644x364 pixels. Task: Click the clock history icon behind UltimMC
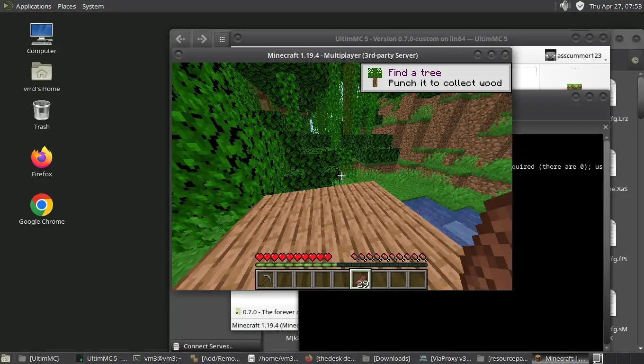click(635, 60)
